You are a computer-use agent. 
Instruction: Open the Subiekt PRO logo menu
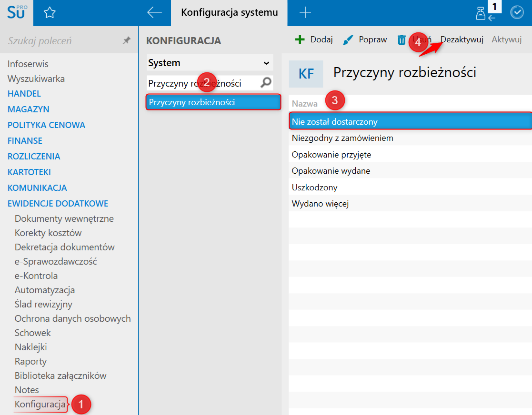click(x=17, y=13)
